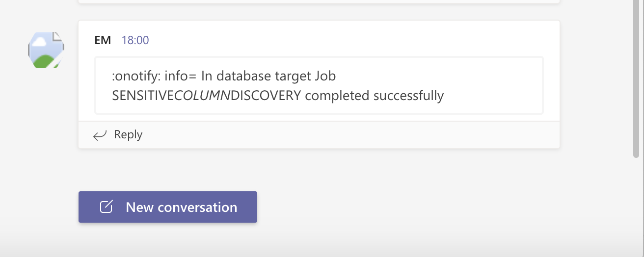Click the reply arrow icon

pyautogui.click(x=100, y=135)
